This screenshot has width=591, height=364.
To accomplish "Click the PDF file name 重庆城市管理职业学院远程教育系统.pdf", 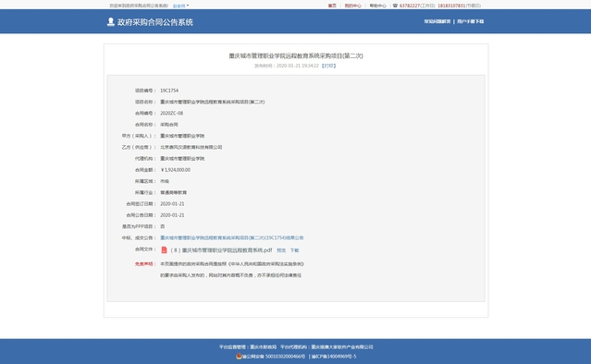I will [x=221, y=250].
